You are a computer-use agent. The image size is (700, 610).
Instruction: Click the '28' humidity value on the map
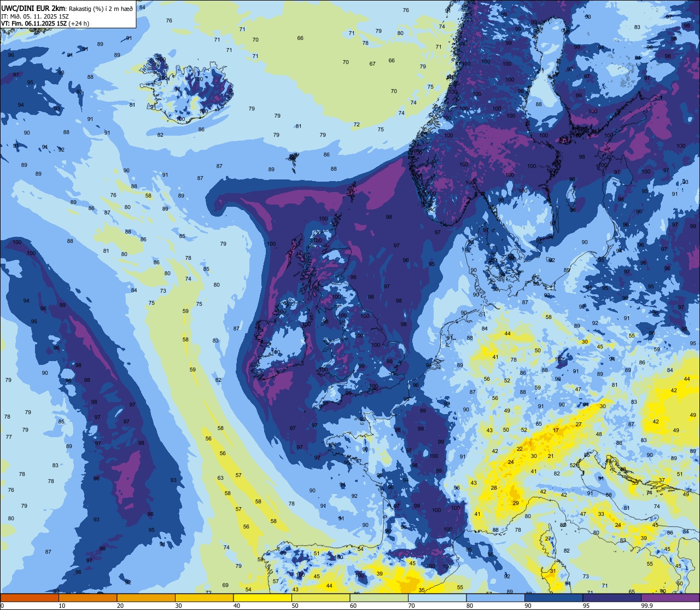click(x=494, y=487)
